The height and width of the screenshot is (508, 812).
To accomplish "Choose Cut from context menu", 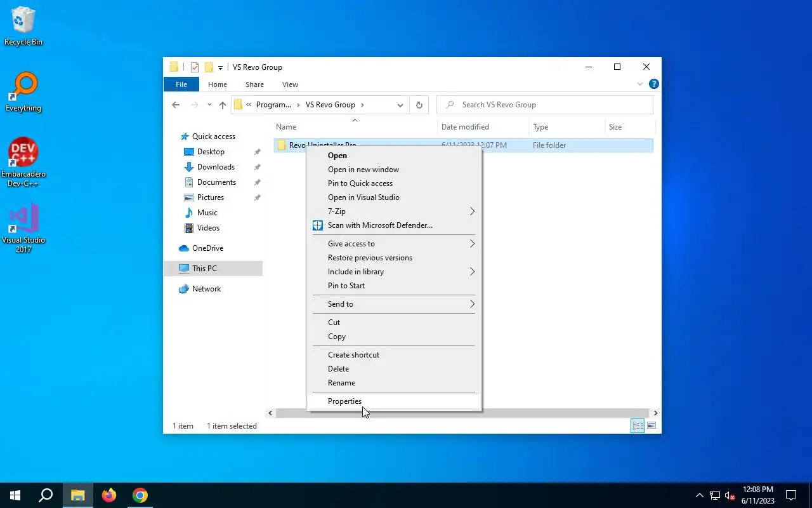I will tap(394, 323).
